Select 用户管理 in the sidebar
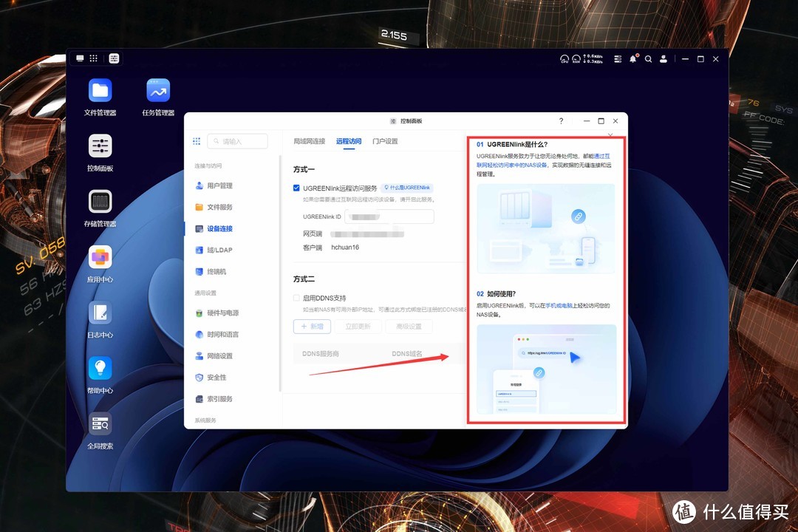The height and width of the screenshot is (532, 798). point(219,185)
